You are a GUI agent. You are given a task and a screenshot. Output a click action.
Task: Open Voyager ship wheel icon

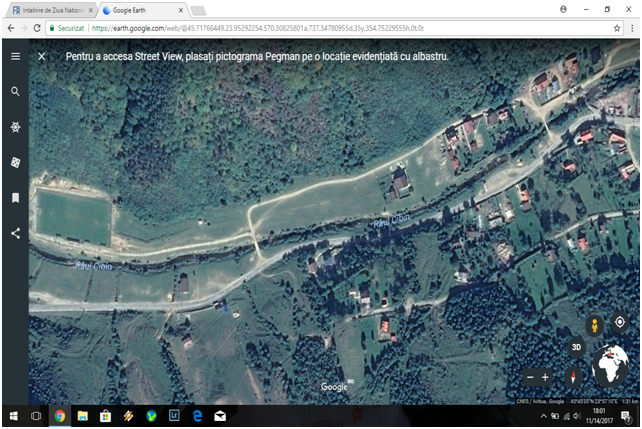click(x=15, y=127)
